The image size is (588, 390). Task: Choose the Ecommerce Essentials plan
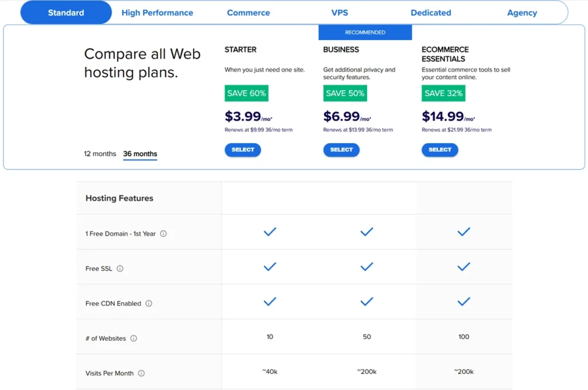coord(440,150)
